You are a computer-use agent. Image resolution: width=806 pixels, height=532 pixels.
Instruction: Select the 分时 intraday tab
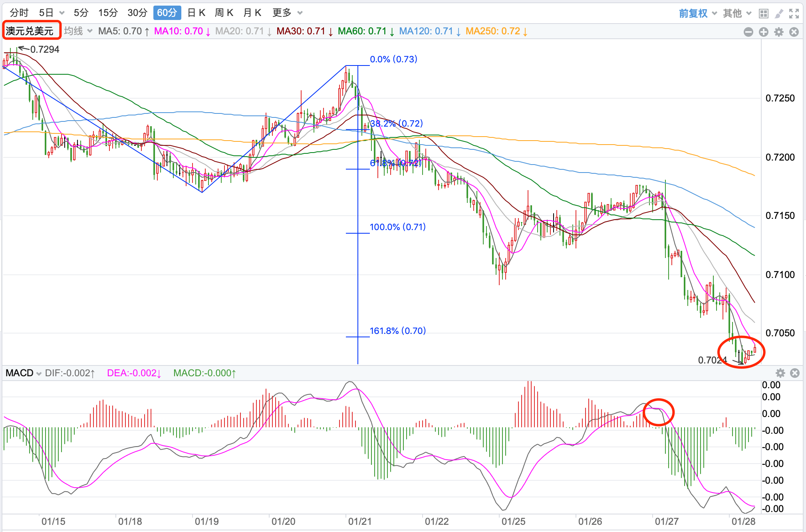(x=19, y=13)
